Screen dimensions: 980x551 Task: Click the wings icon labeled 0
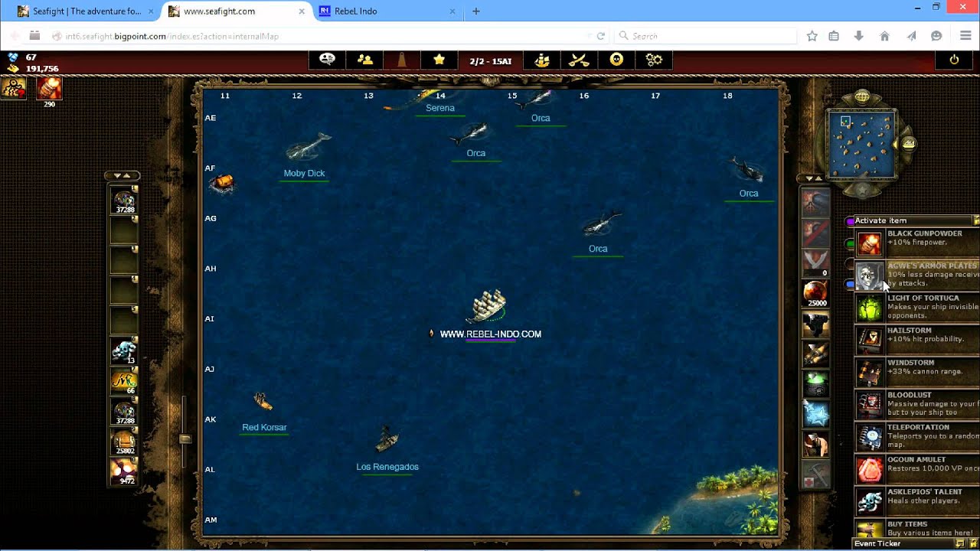(816, 263)
